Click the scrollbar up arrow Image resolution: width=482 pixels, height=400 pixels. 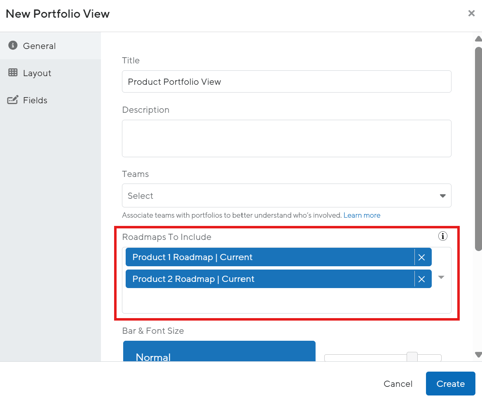(478, 39)
